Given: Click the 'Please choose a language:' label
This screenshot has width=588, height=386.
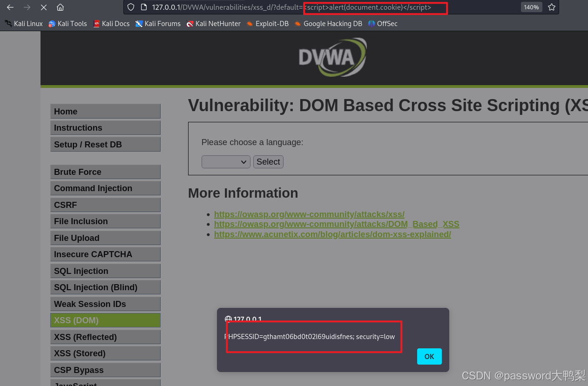Looking at the screenshot, I should pyautogui.click(x=252, y=142).
